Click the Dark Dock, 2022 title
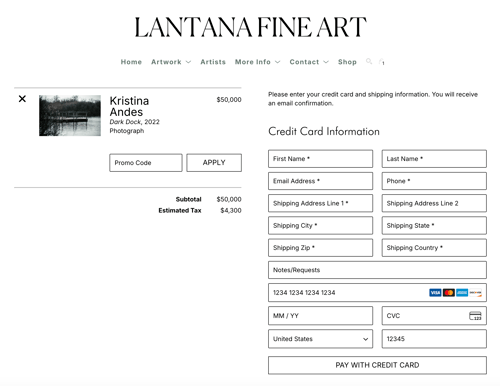Screen dimensions: 500x386 (x=135, y=122)
